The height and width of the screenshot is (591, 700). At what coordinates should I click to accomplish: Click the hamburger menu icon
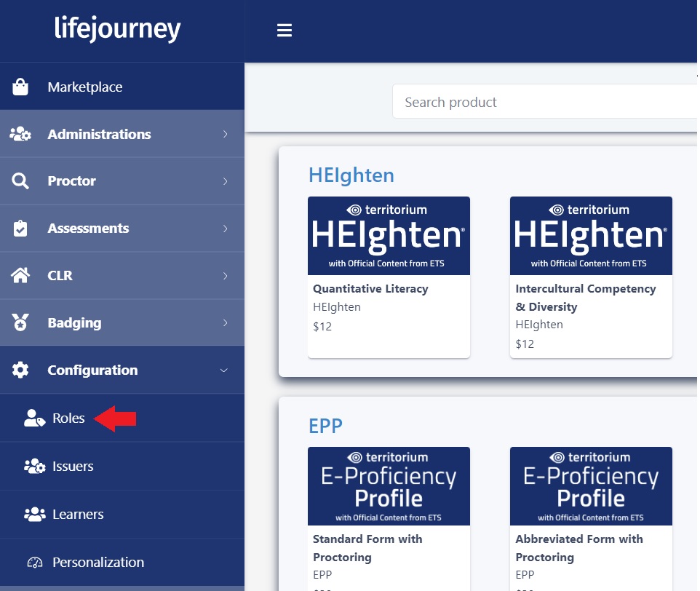tap(284, 31)
